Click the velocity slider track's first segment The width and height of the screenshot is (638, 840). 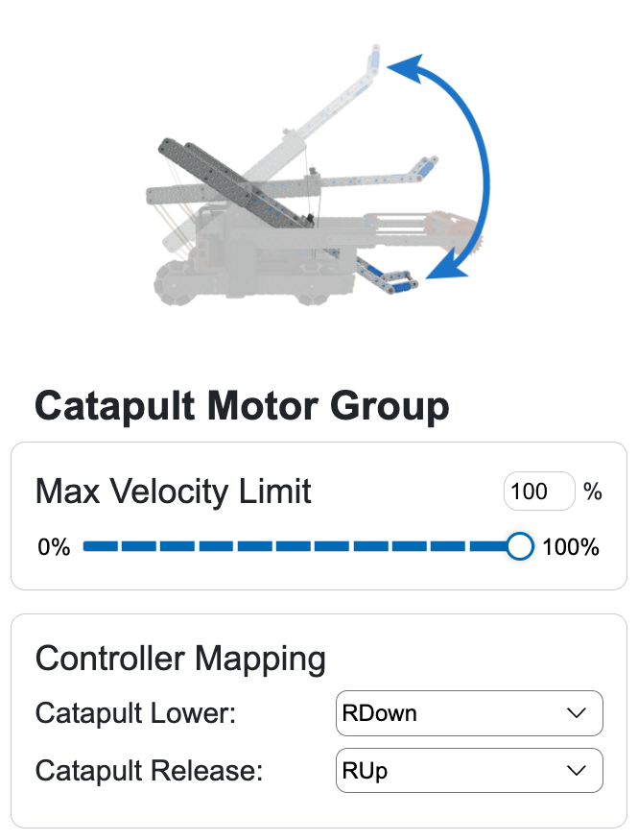100,547
